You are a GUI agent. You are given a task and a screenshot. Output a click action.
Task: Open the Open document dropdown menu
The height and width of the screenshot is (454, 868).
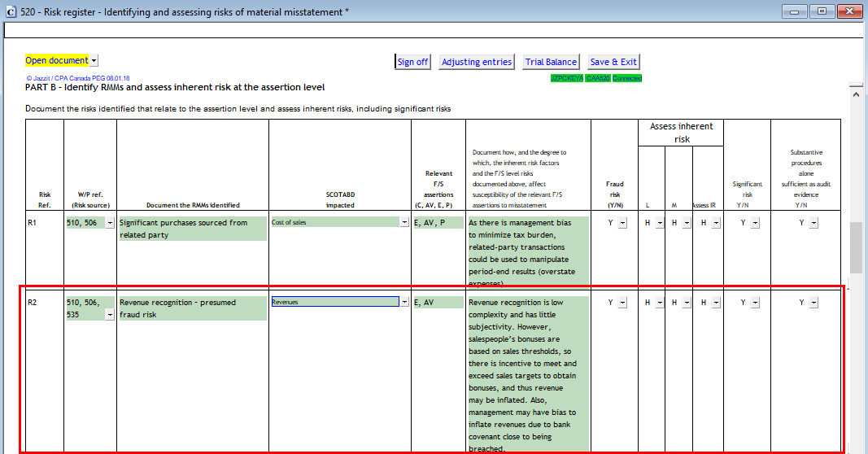click(94, 61)
